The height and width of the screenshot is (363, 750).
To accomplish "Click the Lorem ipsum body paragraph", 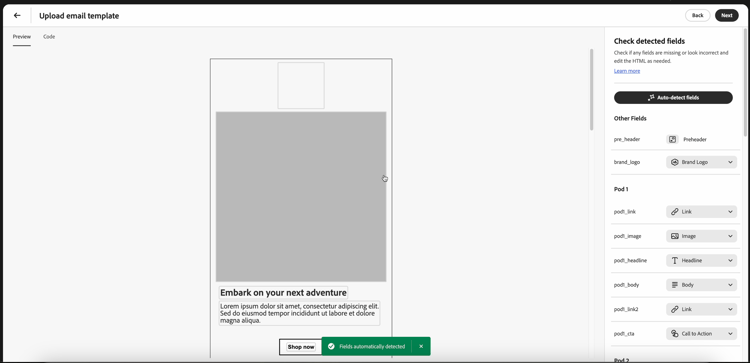I will 299,313.
